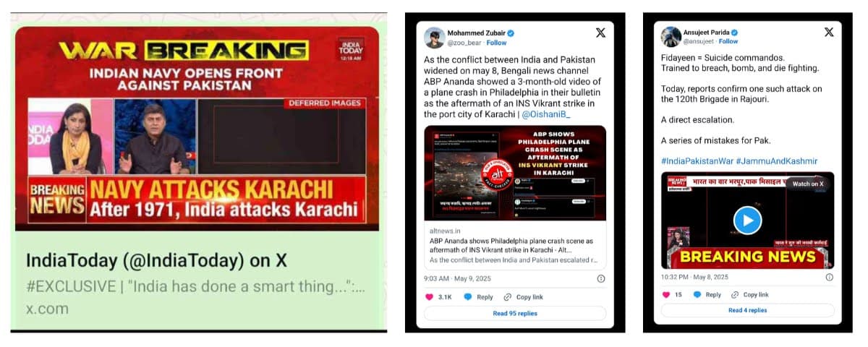
Task: Click the Read 4 replies button
Action: (747, 311)
